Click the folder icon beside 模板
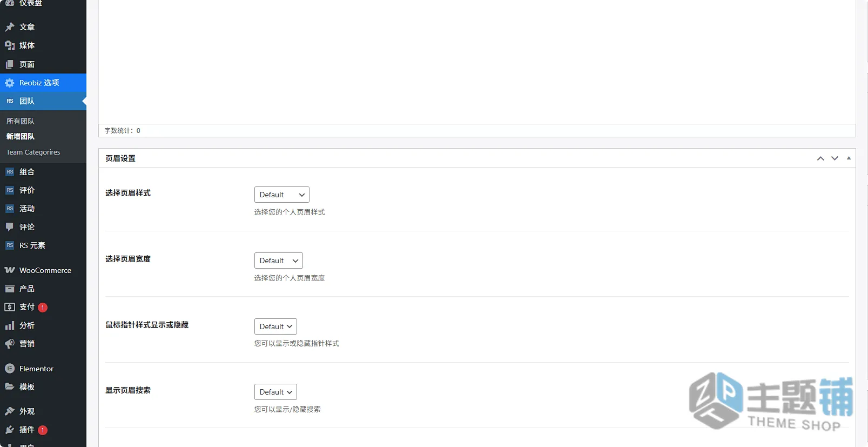Image resolution: width=868 pixels, height=447 pixels. [x=10, y=387]
